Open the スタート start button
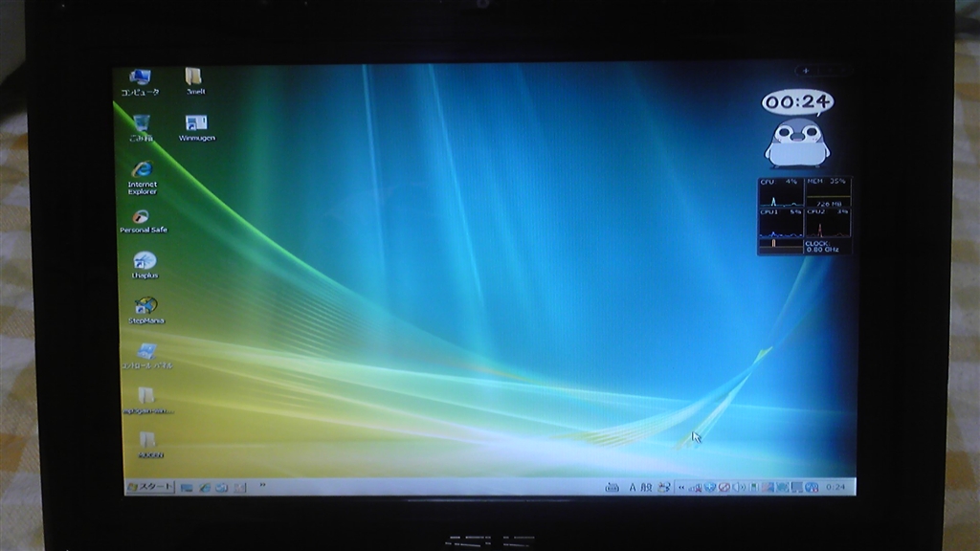The image size is (980, 551). (149, 487)
